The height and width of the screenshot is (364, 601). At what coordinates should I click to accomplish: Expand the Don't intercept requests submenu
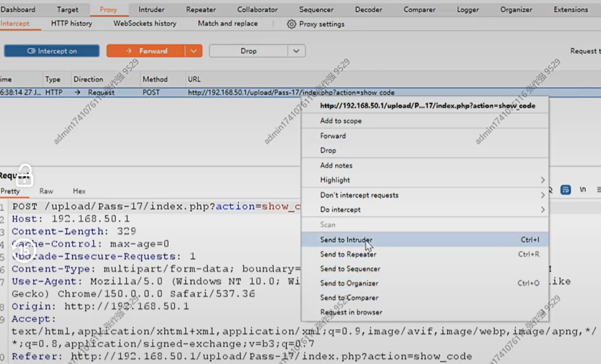(425, 195)
